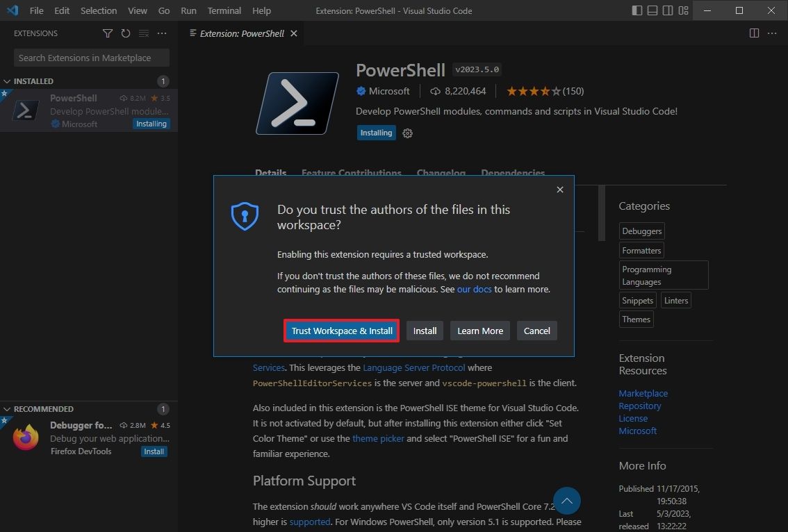Screen dimensions: 788x532
Task: Click scroll-to-top arrow button
Action: tap(567, 501)
